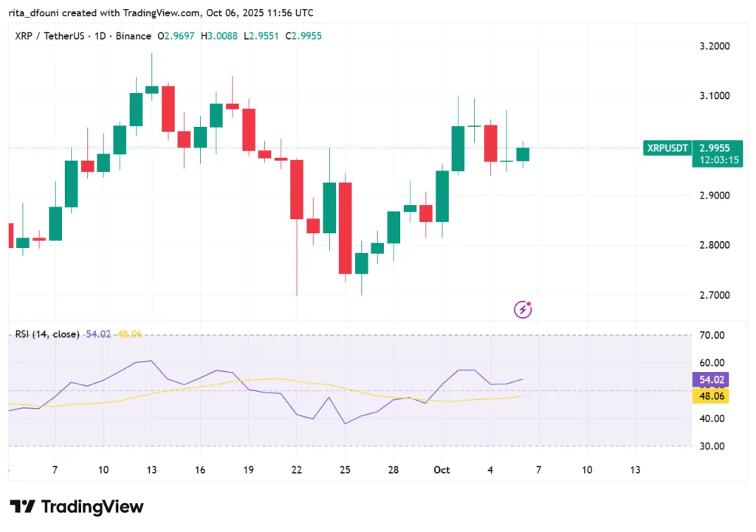Click the TradingView wordmark text at bottom
This screenshot has width=756, height=532.
(x=92, y=507)
